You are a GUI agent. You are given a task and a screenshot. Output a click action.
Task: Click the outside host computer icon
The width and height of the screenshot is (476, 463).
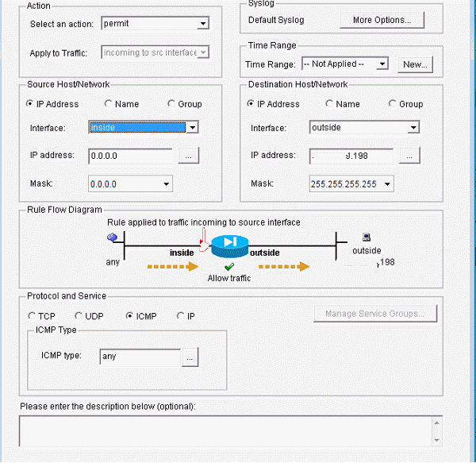[x=367, y=237]
